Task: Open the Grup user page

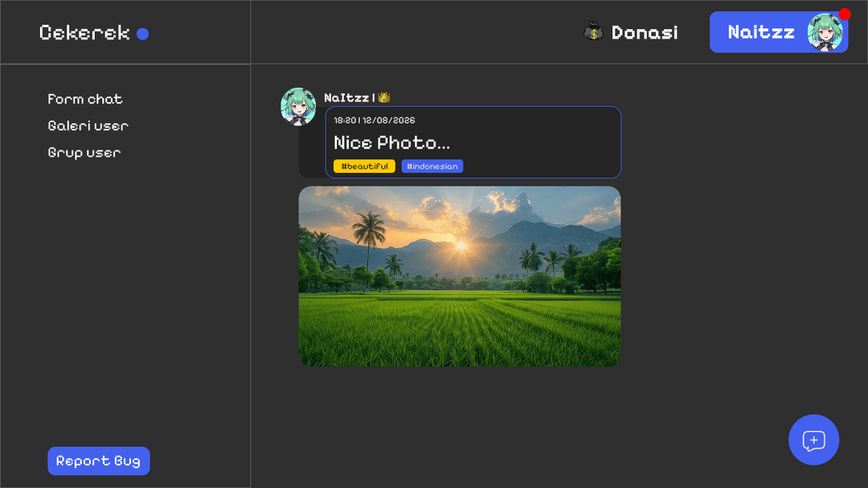Action: point(84,152)
